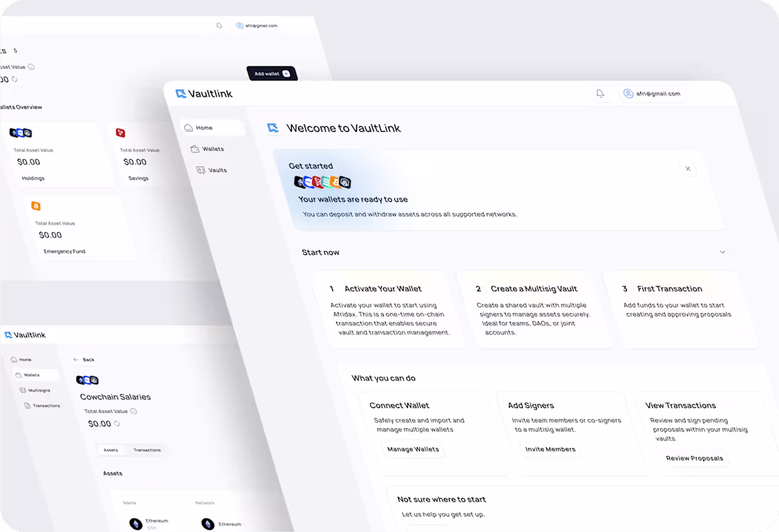This screenshot has width=779, height=532.
Task: Click the refresh icon next to $0.00
Action: click(116, 424)
